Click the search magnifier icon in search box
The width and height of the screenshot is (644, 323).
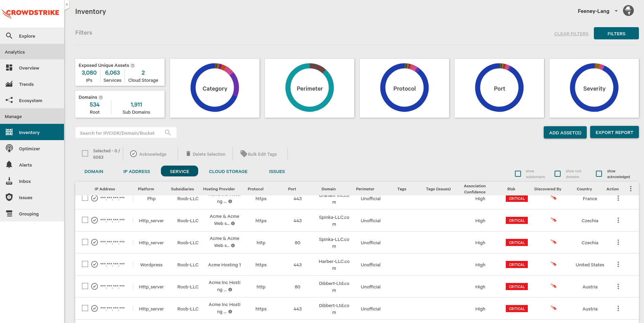(168, 133)
